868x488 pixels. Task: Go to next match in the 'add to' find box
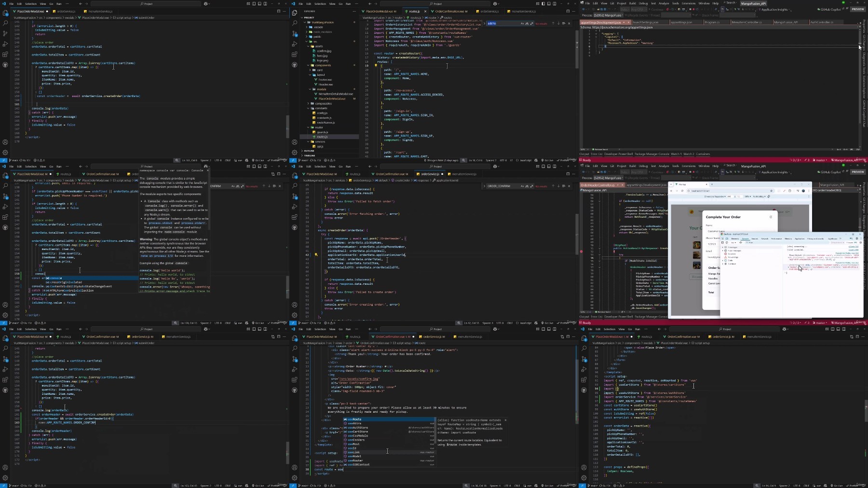[558, 23]
